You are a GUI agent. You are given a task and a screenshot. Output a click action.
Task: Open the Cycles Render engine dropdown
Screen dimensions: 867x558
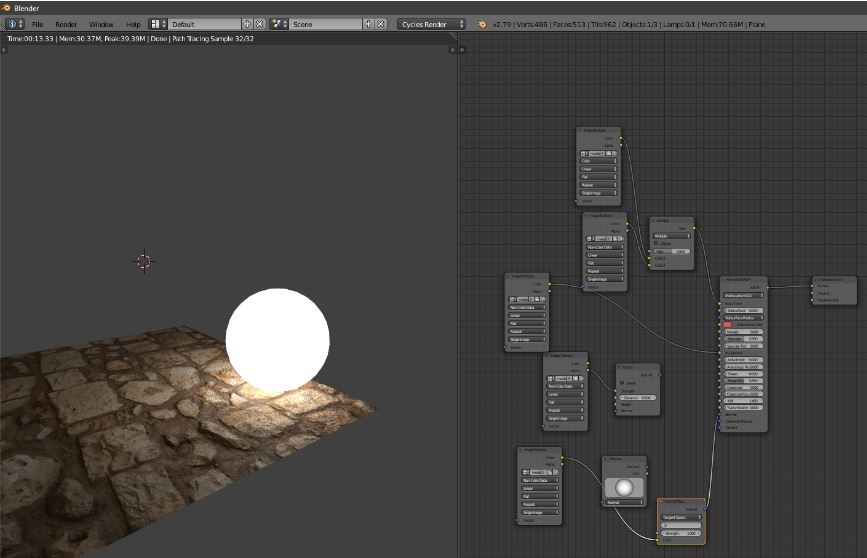(x=432, y=23)
